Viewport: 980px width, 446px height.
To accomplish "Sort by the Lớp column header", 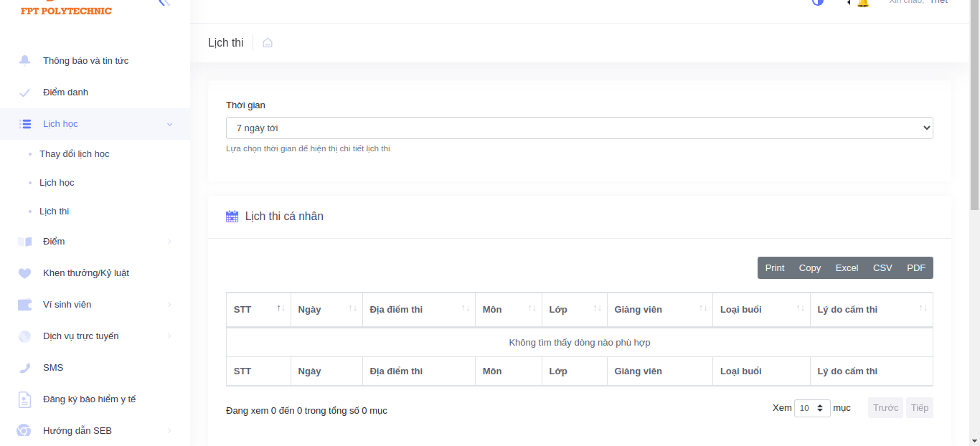I will click(575, 310).
